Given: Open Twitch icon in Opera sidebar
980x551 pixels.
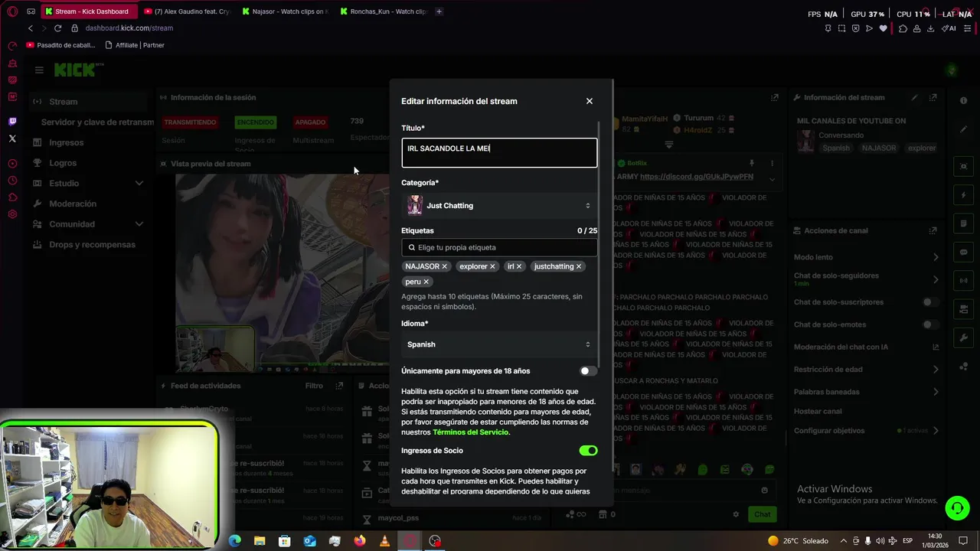Looking at the screenshot, I should point(12,122).
